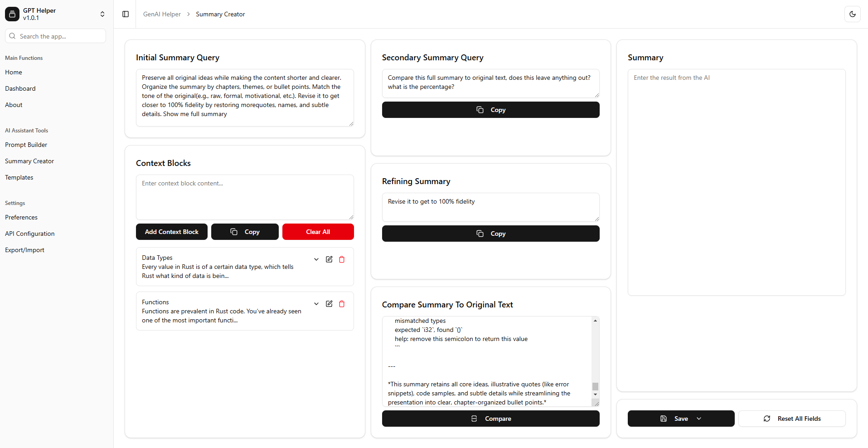
Task: Open API Configuration
Action: click(x=30, y=234)
